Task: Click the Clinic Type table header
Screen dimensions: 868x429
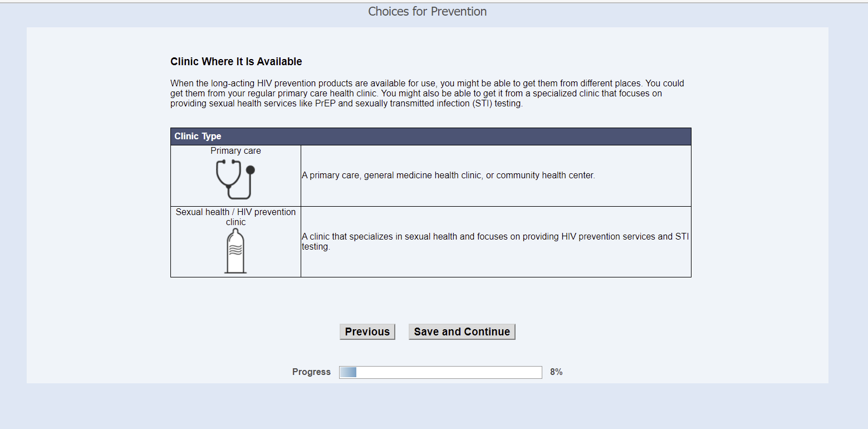Action: click(198, 136)
